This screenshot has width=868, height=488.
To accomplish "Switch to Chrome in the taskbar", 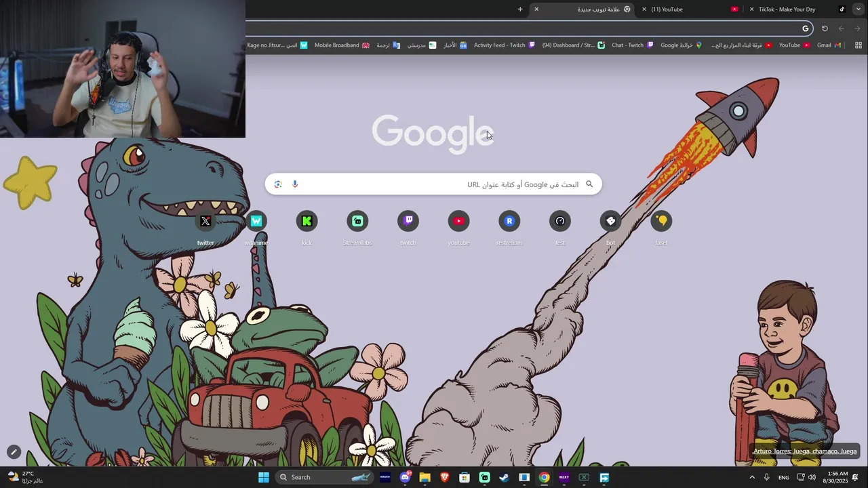I will point(544,477).
